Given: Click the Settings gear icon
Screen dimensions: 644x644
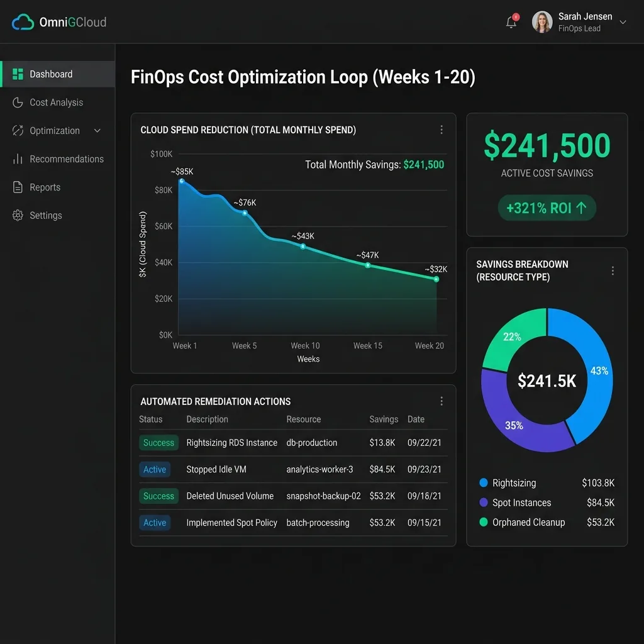Looking at the screenshot, I should [x=18, y=215].
